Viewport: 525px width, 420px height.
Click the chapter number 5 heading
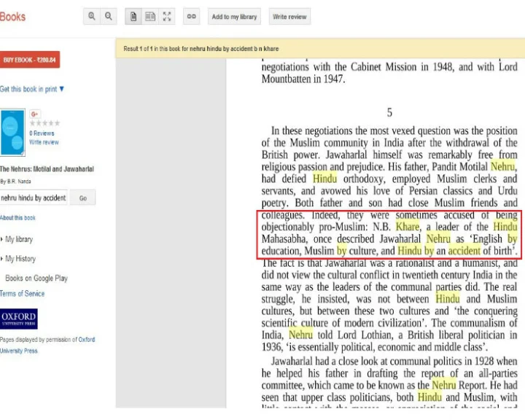[x=389, y=112]
